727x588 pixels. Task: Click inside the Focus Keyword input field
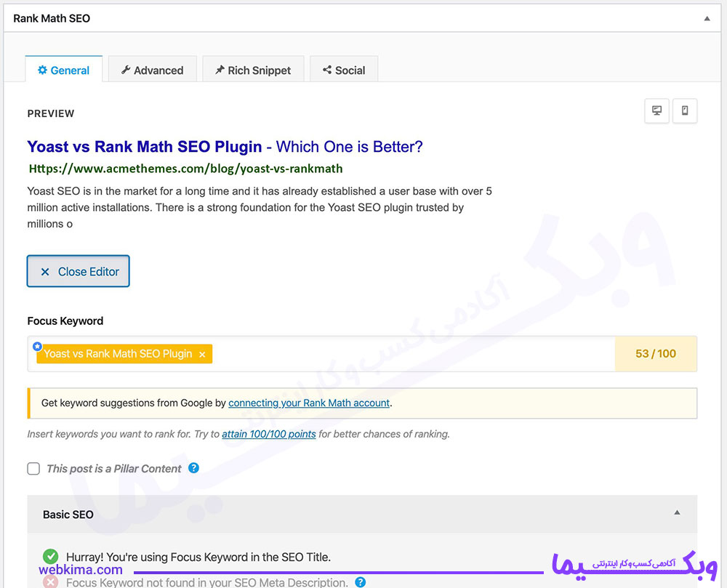[x=413, y=353]
